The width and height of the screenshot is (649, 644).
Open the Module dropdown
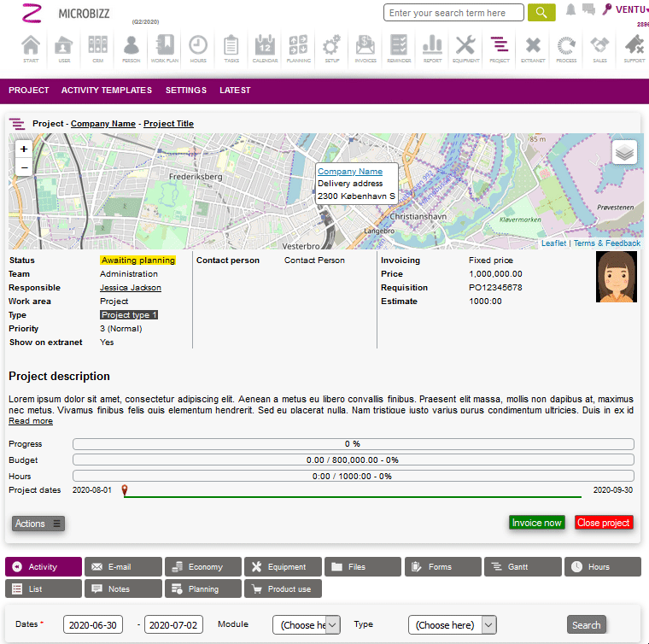coord(307,625)
